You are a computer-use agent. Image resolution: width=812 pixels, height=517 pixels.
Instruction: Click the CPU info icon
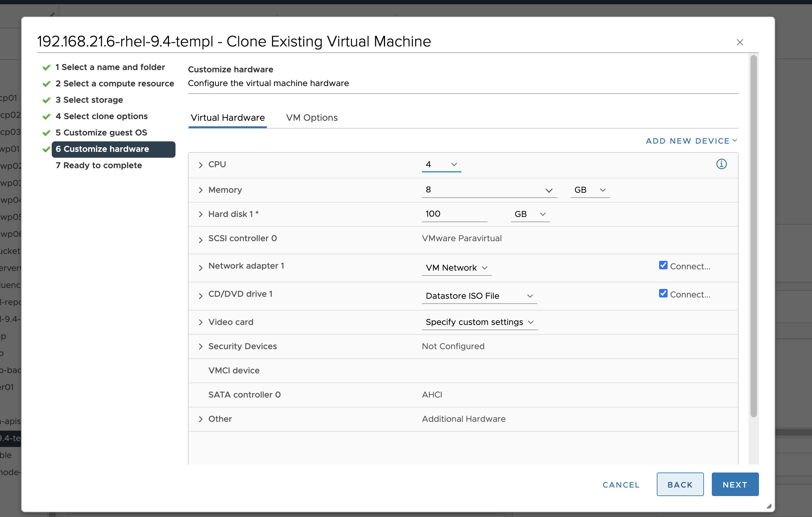(721, 164)
